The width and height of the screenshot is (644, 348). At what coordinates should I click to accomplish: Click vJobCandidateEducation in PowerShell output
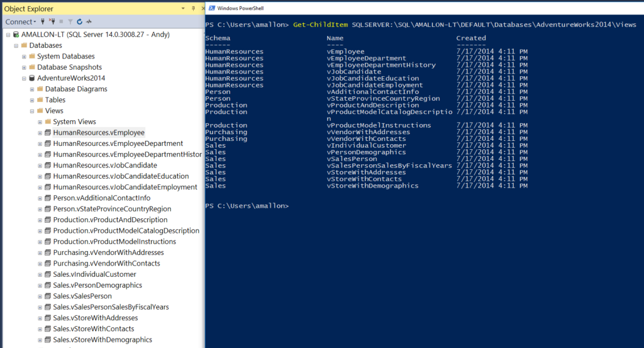(x=373, y=79)
